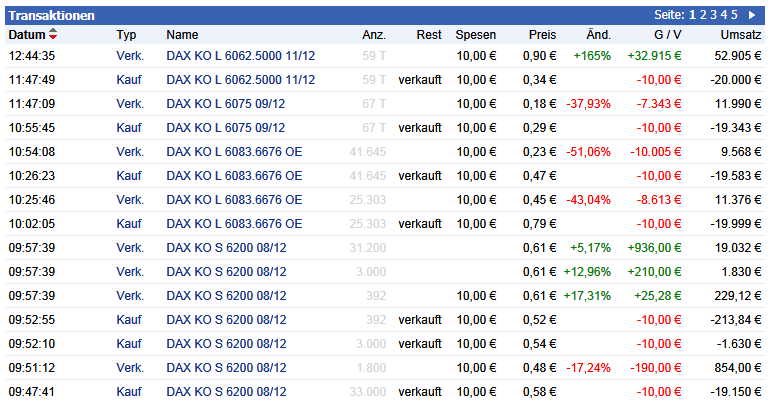The width and height of the screenshot is (774, 403).
Task: Select the 229,12 € Umsatz value
Action: pos(737,295)
